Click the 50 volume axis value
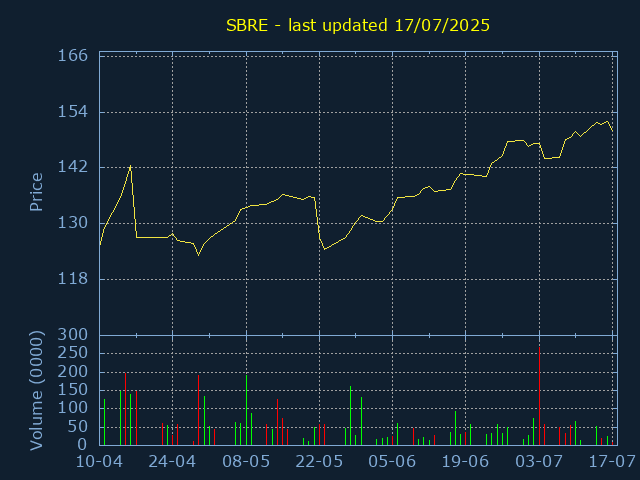The width and height of the screenshot is (640, 480). (78, 427)
